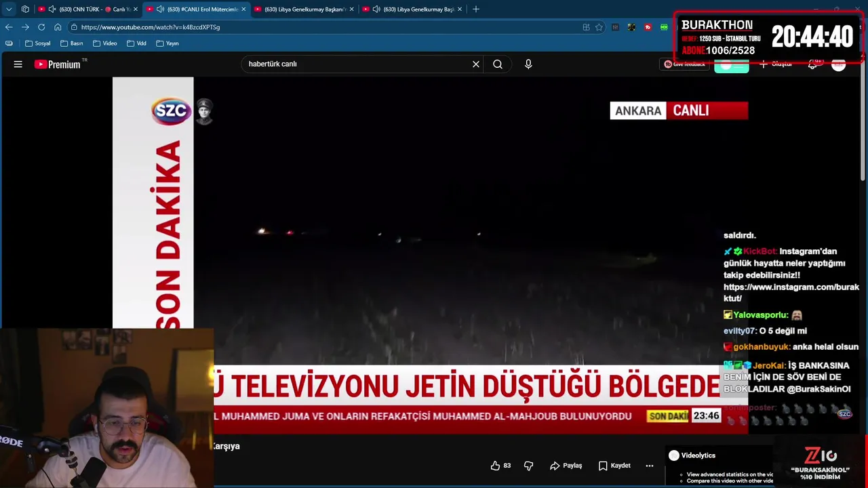Open the Sosyal bookmarks folder
868x488 pixels.
tap(38, 43)
